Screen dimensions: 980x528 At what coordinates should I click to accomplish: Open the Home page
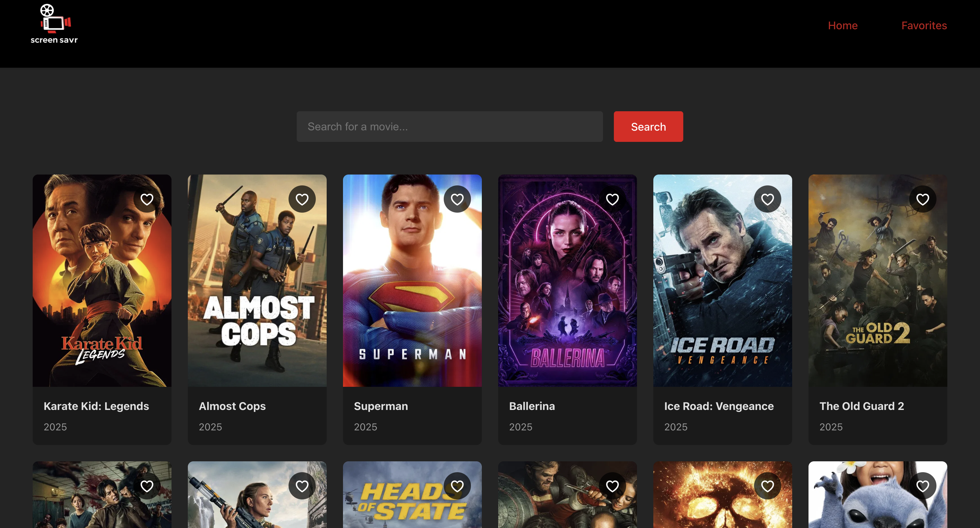click(843, 25)
